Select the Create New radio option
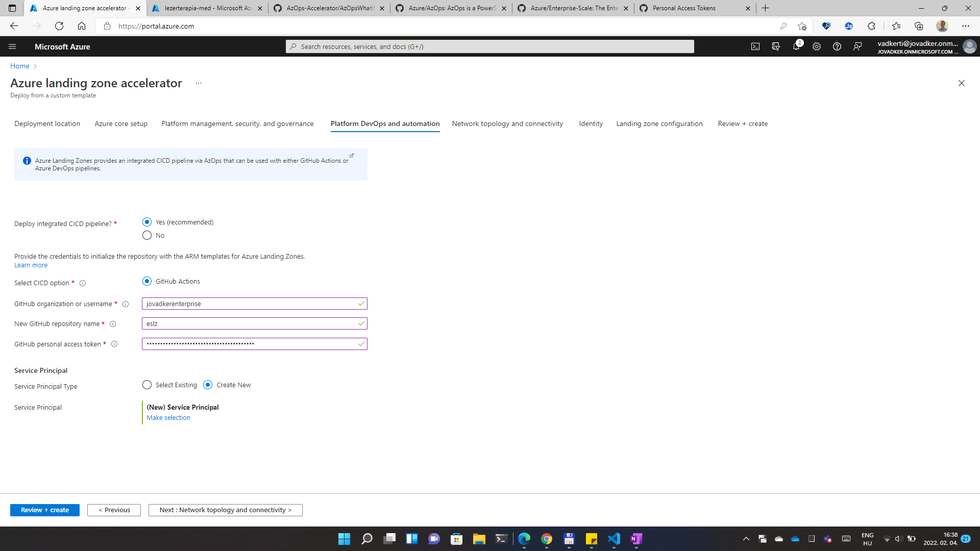Image resolution: width=980 pixels, height=551 pixels. 208,385
